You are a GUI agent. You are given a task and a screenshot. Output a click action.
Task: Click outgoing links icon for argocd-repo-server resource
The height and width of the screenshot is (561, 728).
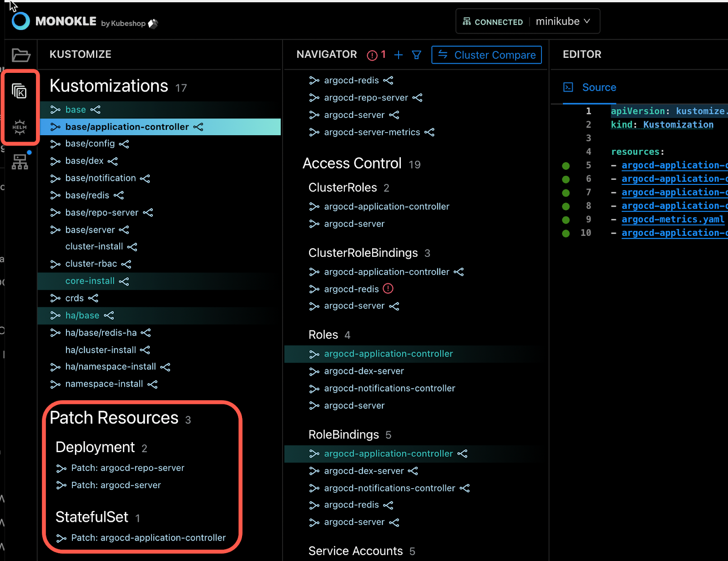pyautogui.click(x=417, y=98)
